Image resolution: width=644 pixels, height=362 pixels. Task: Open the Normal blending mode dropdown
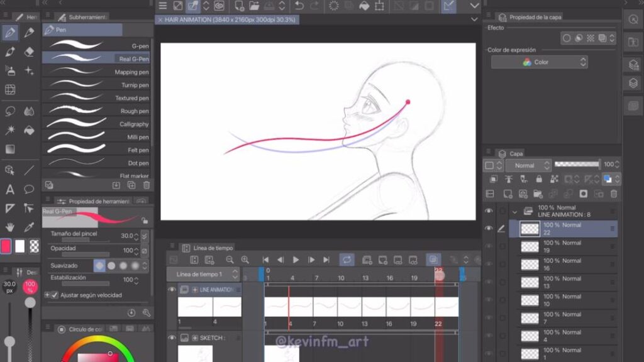[x=528, y=165]
